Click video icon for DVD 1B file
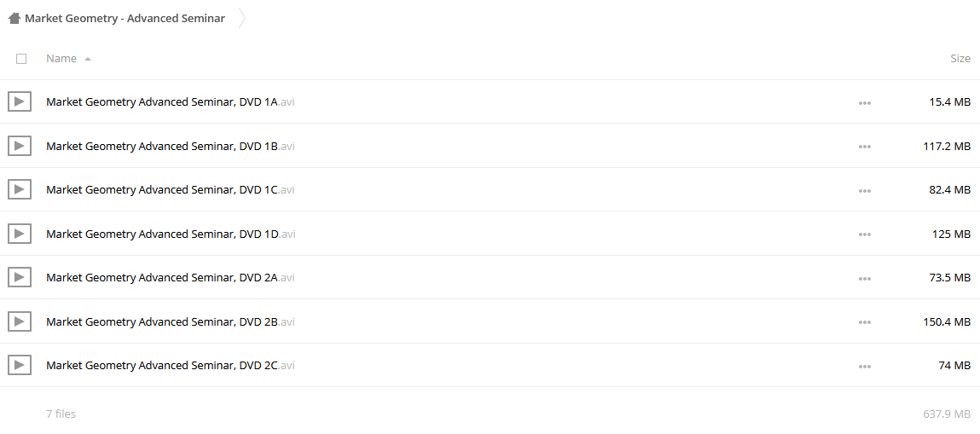 [x=20, y=146]
